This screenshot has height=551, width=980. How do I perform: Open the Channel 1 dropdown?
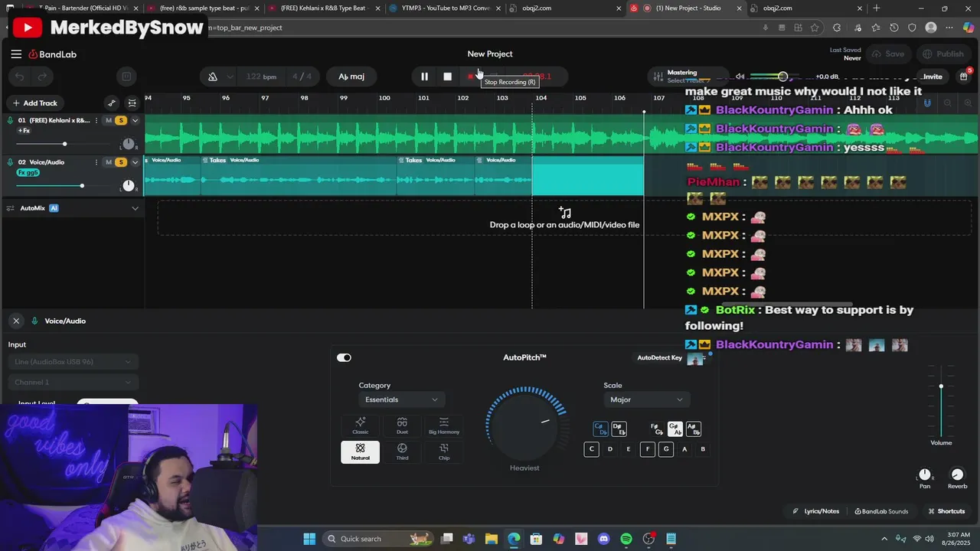coord(73,382)
